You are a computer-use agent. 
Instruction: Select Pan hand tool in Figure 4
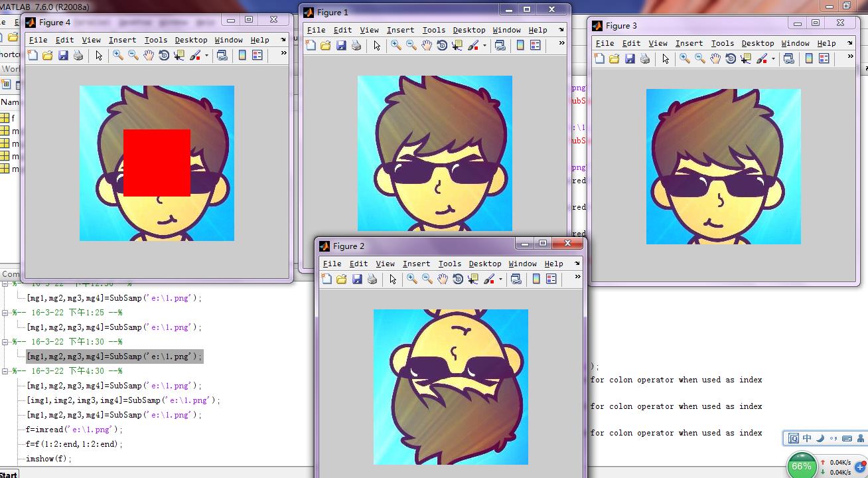click(x=148, y=56)
